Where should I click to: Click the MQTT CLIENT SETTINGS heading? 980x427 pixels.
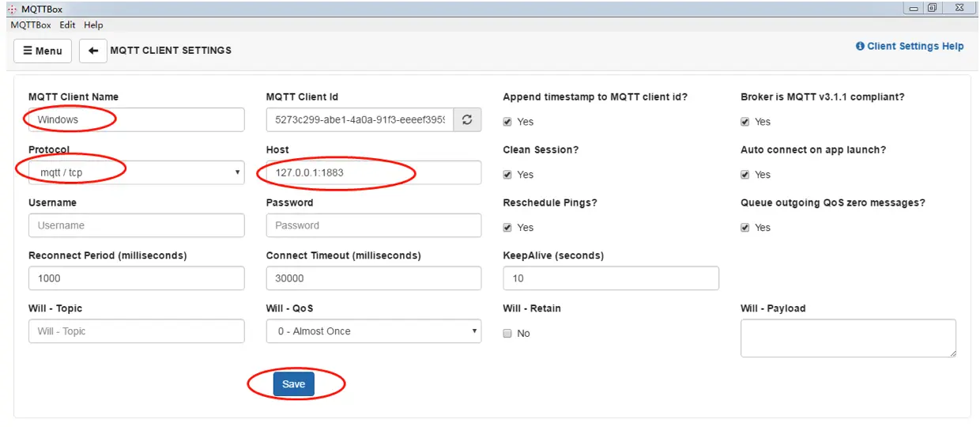point(171,51)
